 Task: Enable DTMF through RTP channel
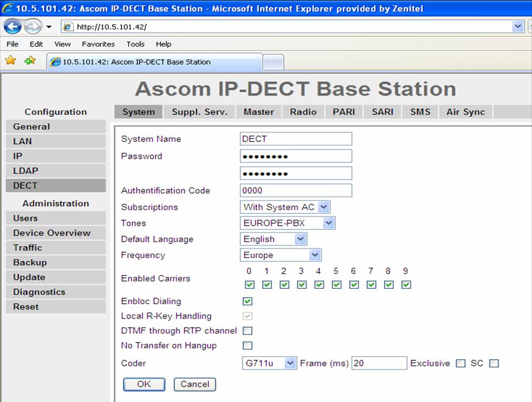point(248,331)
